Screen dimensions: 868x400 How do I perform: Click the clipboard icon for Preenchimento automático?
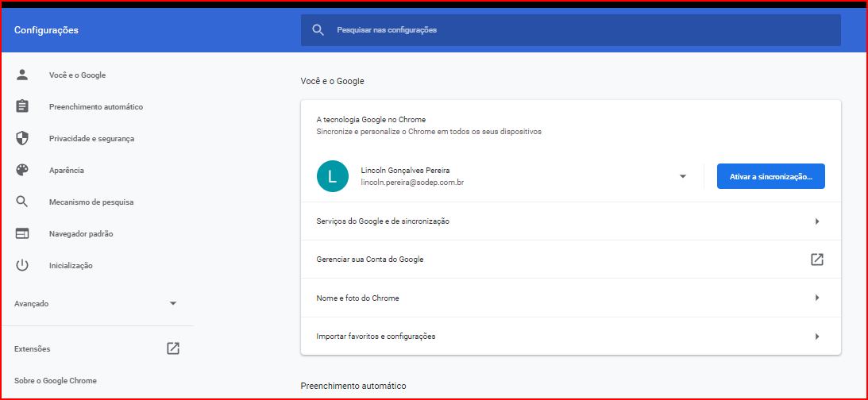pos(22,107)
